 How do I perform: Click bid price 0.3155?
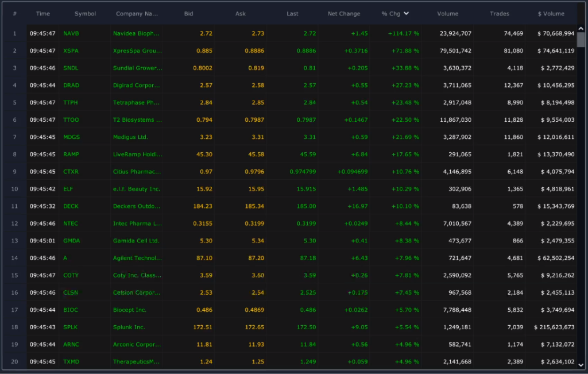[203, 223]
